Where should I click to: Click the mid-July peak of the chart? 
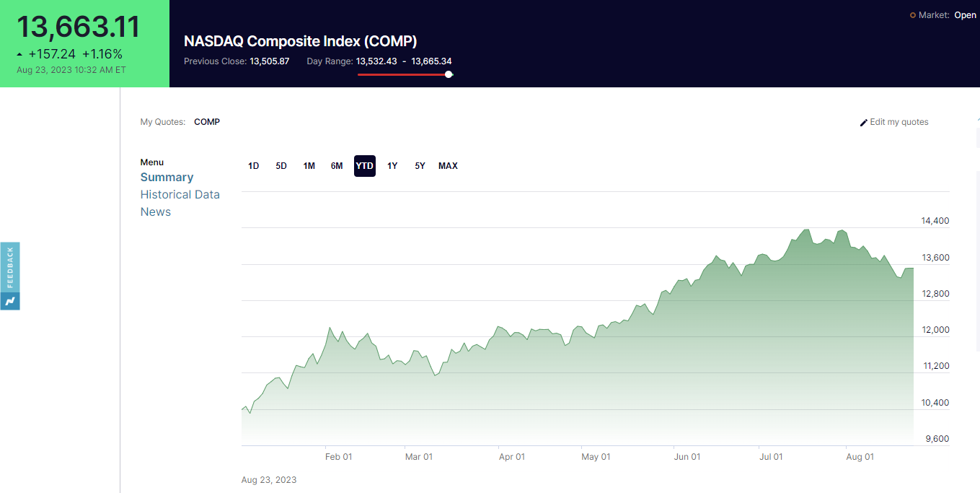tap(807, 230)
